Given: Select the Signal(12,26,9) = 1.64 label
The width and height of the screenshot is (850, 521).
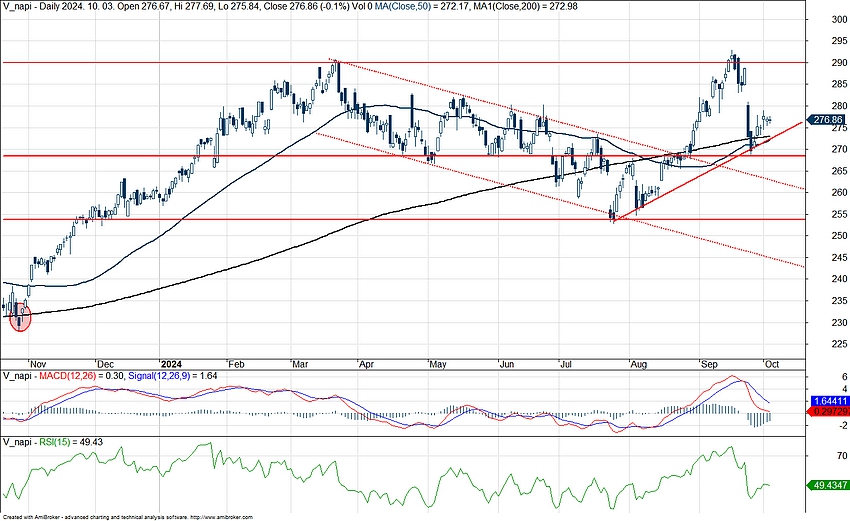Looking at the screenshot, I should point(172,375).
